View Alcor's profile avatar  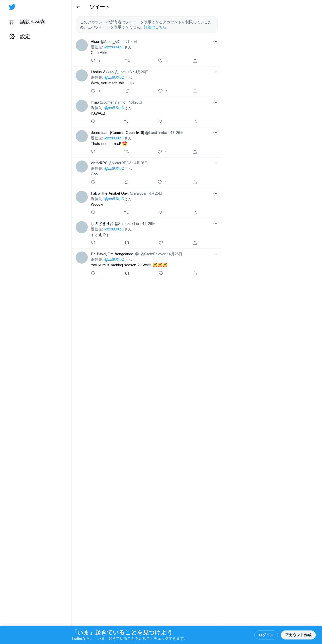pyautogui.click(x=82, y=45)
